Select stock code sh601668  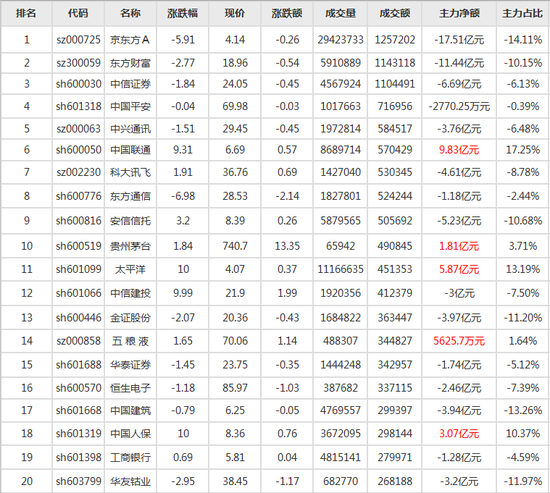[x=78, y=410]
